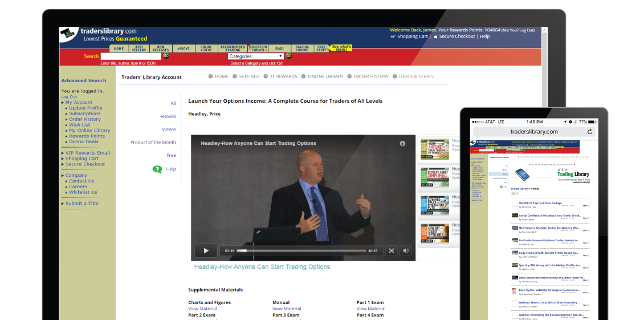Click the Secure Checkout link in the header
This screenshot has height=320, width=644.
tap(456, 37)
